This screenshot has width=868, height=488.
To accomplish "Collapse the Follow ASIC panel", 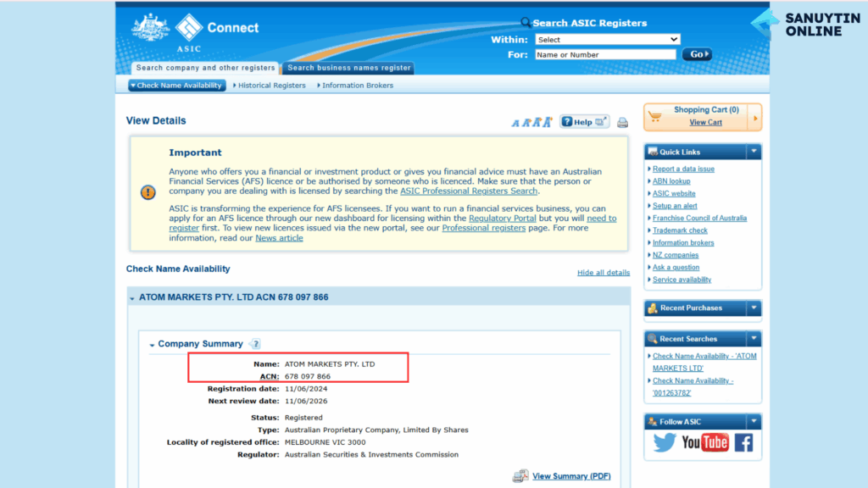I will 754,422.
